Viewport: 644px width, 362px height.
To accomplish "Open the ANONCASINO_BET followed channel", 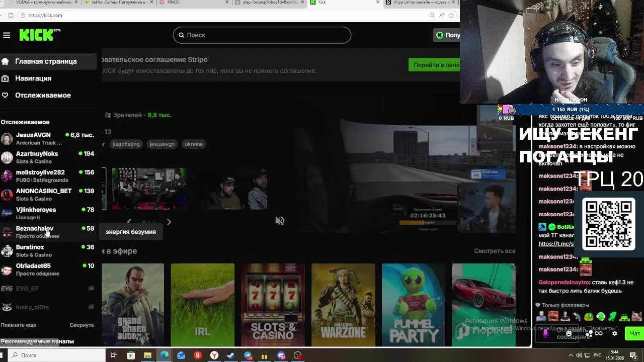I will [x=48, y=195].
